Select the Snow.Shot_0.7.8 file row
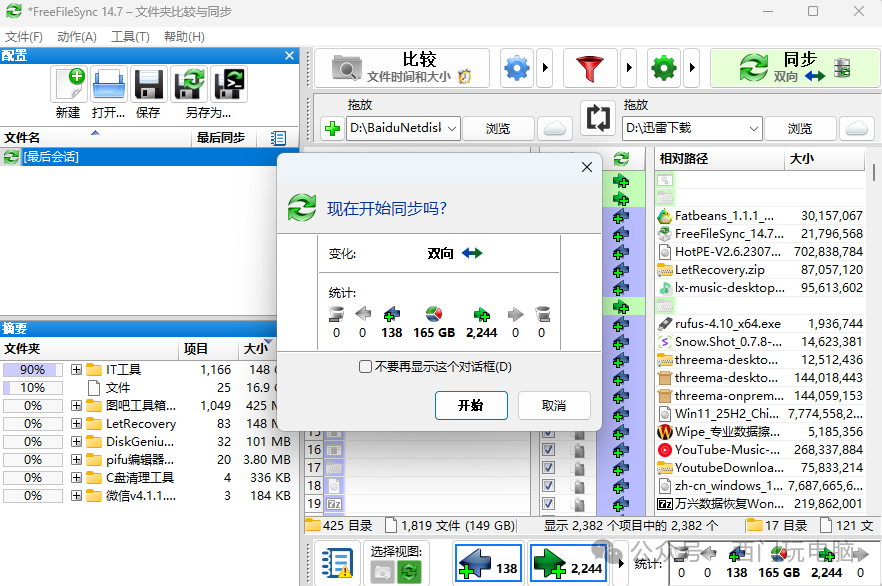This screenshot has width=882, height=586. (x=760, y=342)
